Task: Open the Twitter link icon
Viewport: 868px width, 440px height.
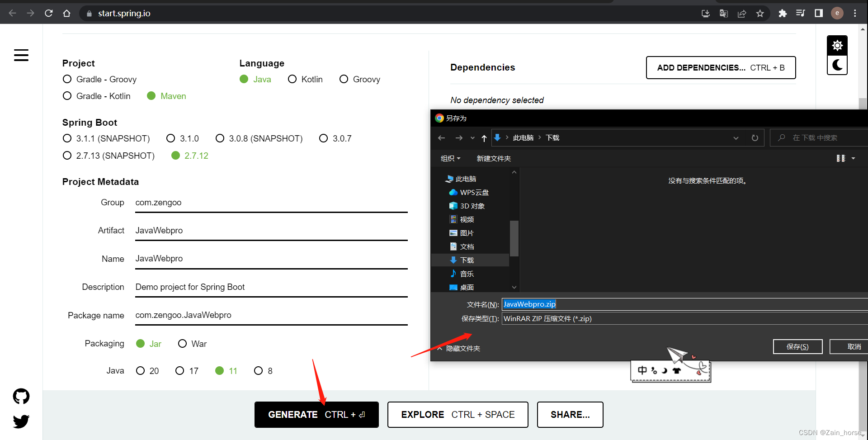Action: (21, 421)
